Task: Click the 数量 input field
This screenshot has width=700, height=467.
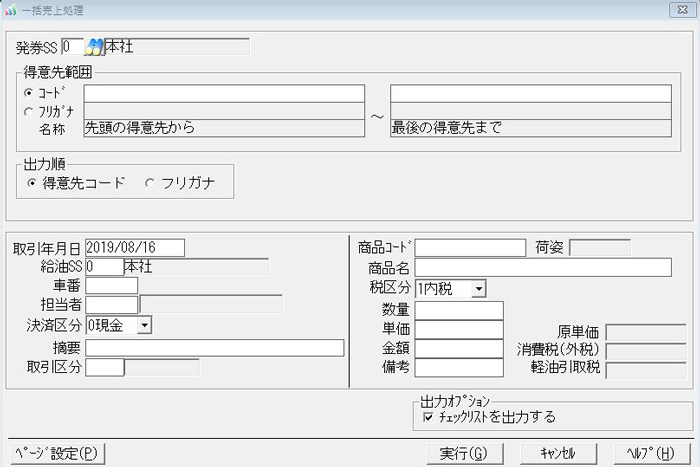Action: (x=458, y=310)
